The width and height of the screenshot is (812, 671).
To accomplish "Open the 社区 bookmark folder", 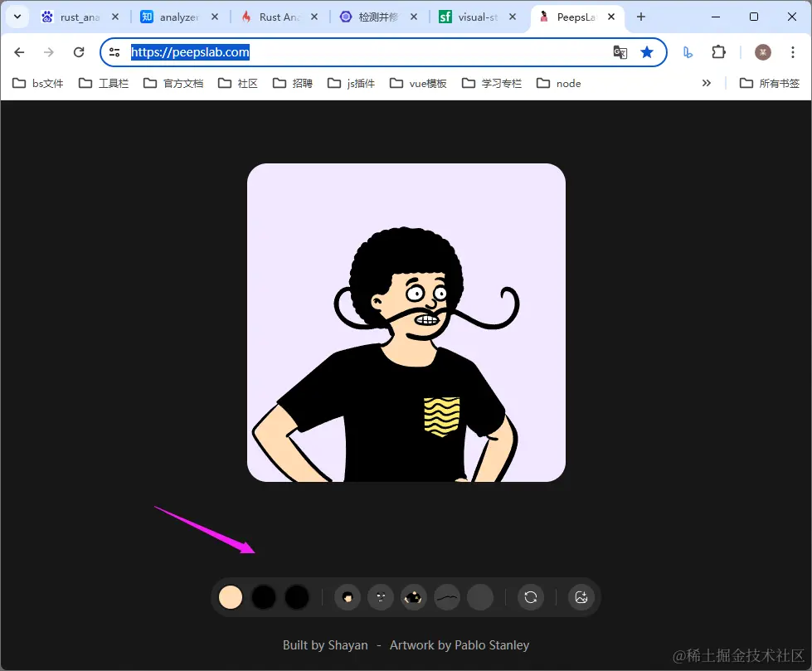I will point(238,84).
